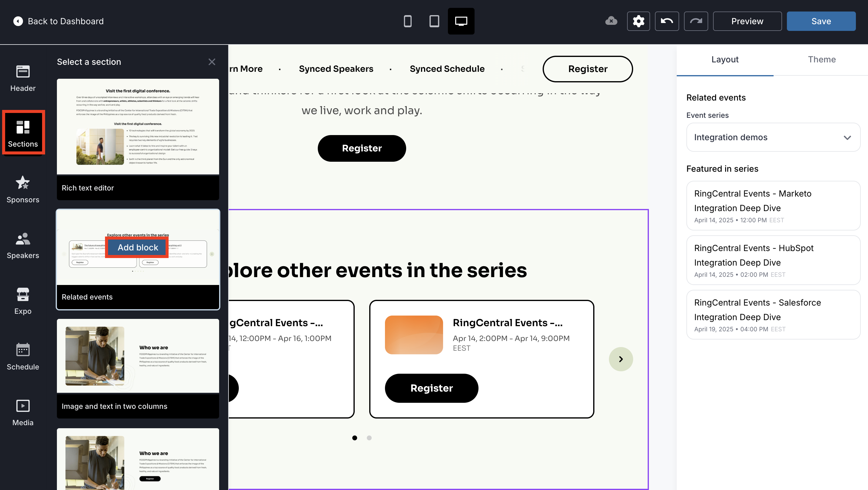This screenshot has height=490, width=868.
Task: Click the Synced Schedule nav link
Action: (447, 69)
